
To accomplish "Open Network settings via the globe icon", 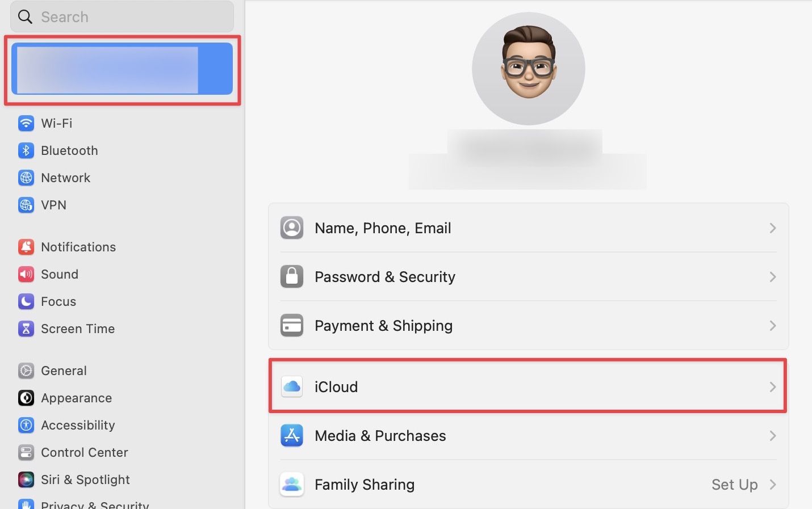I will pyautogui.click(x=26, y=178).
